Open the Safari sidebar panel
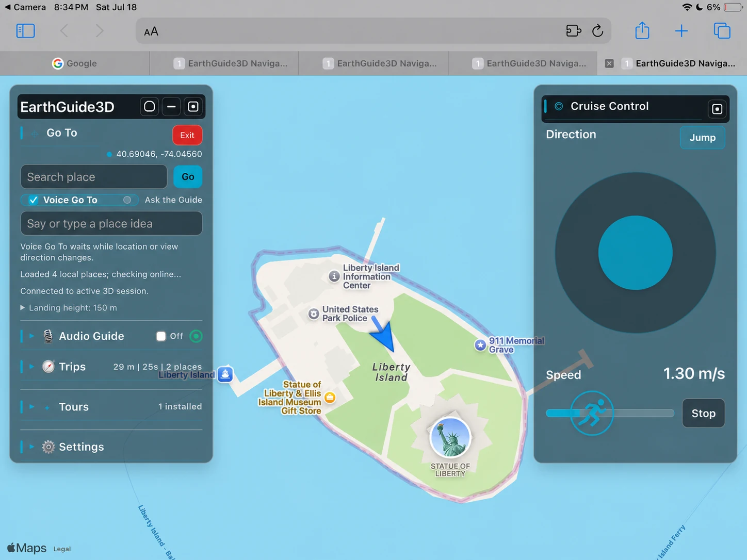The height and width of the screenshot is (560, 747). click(25, 31)
